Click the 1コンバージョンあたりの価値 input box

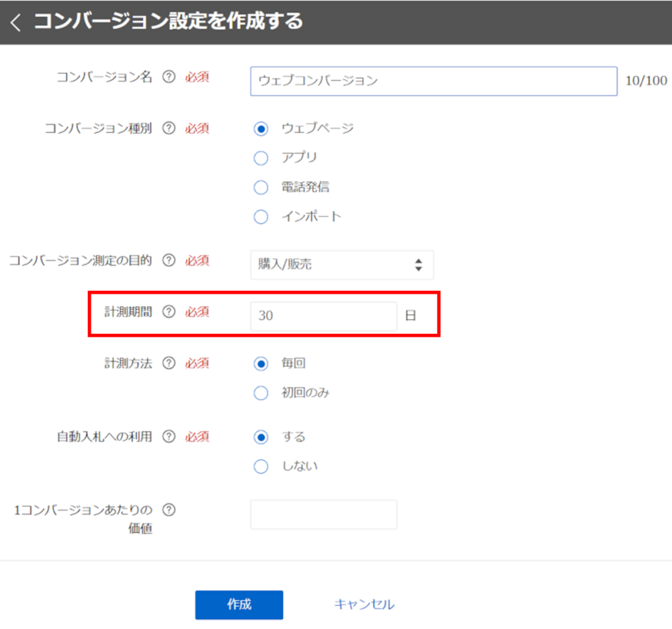coord(323,514)
